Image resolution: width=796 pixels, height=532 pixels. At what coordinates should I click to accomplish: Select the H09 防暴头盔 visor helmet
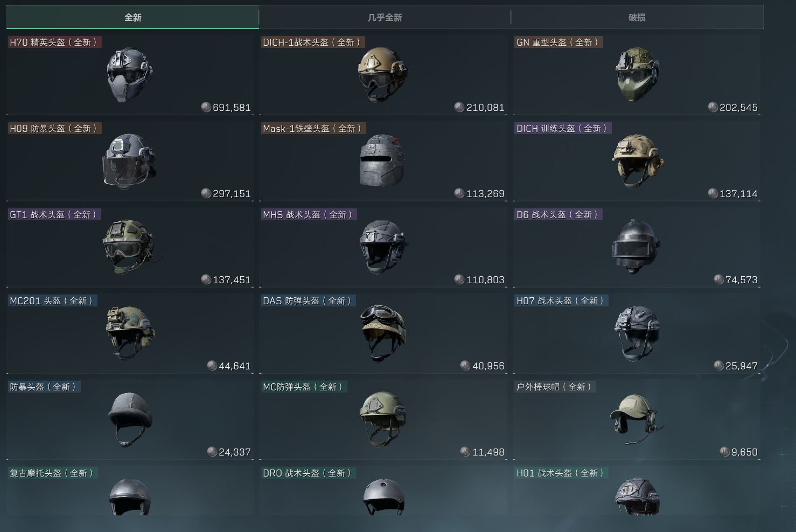tap(129, 161)
